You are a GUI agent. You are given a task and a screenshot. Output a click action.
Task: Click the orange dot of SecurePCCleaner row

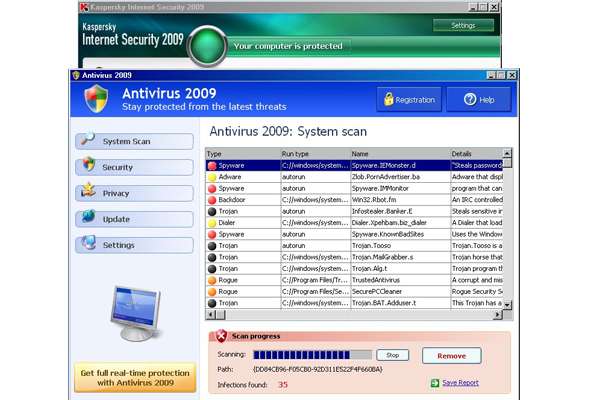click(212, 292)
